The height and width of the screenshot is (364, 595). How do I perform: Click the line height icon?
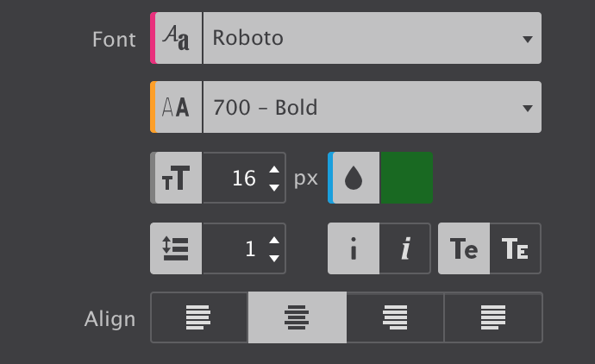[x=177, y=248]
